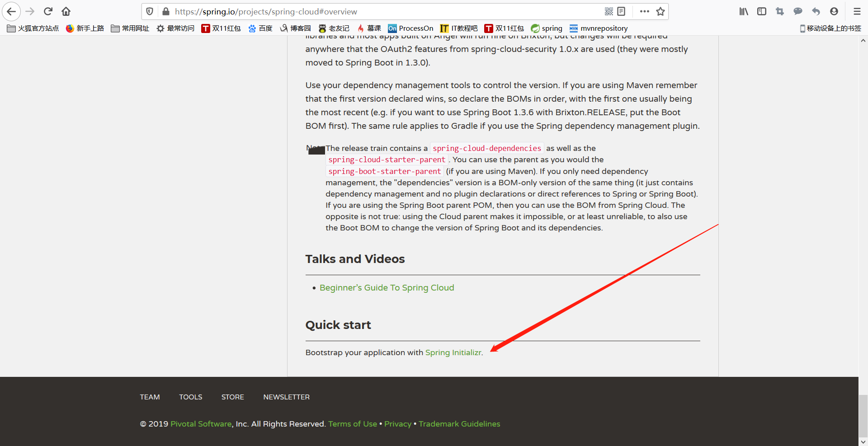This screenshot has height=446, width=868.
Task: Open IT教程吧 bookmark
Action: (x=459, y=28)
